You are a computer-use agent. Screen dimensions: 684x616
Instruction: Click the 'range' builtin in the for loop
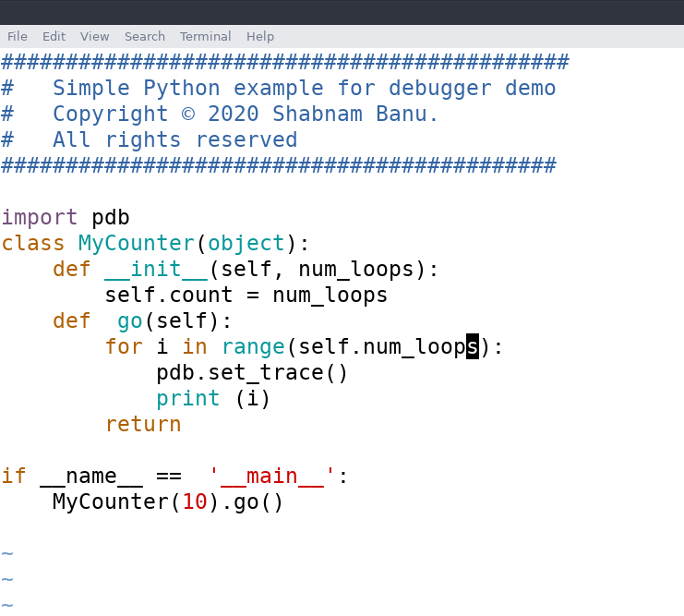coord(253,347)
